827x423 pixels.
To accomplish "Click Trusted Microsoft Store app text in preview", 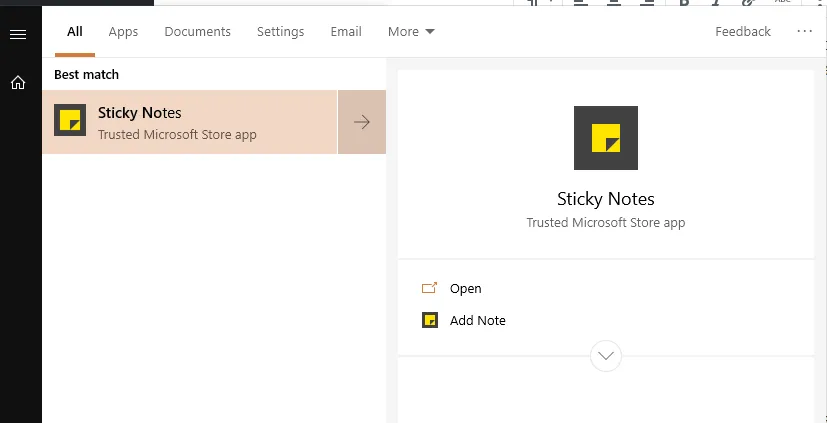I will point(605,223).
